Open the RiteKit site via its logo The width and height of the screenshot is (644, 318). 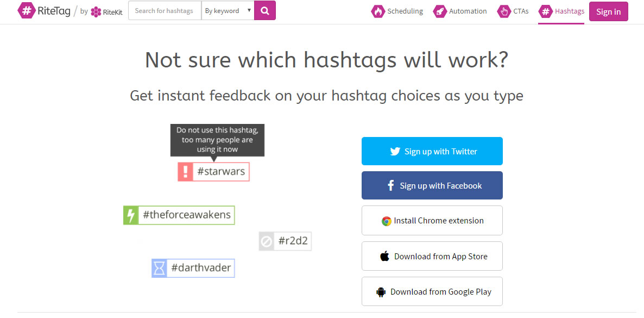click(96, 11)
